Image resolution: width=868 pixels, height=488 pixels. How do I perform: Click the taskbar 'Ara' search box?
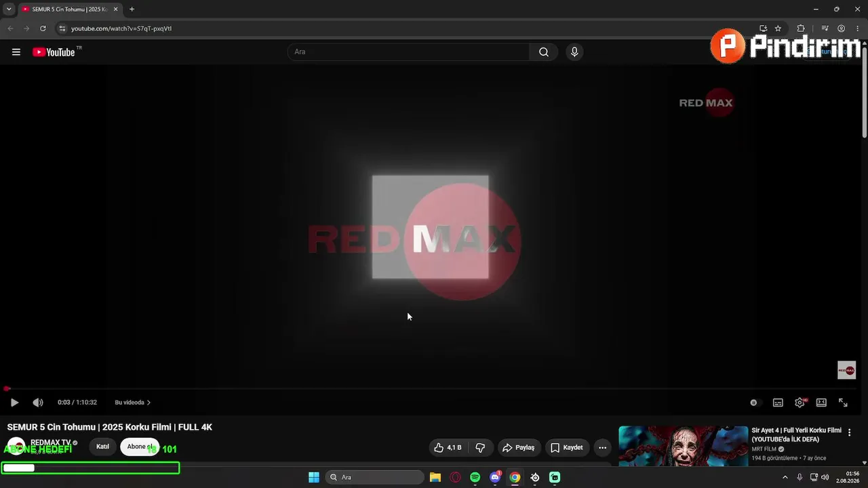(374, 477)
